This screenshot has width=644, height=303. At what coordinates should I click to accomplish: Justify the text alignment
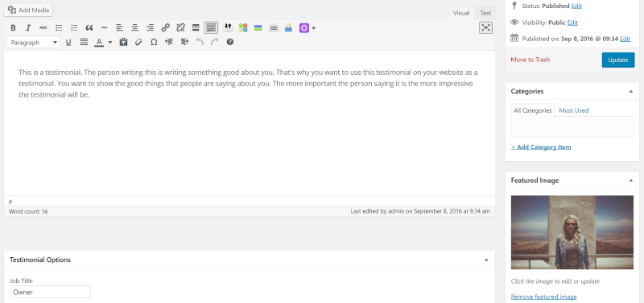[84, 42]
